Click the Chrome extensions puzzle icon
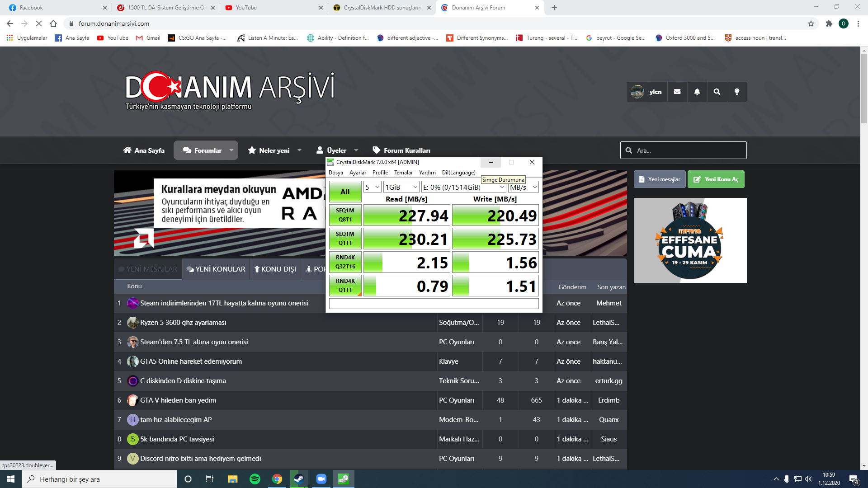The image size is (868, 488). (829, 23)
